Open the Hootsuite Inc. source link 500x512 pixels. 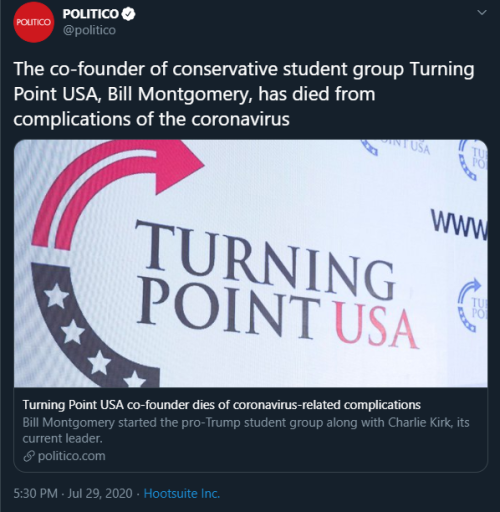tap(182, 493)
